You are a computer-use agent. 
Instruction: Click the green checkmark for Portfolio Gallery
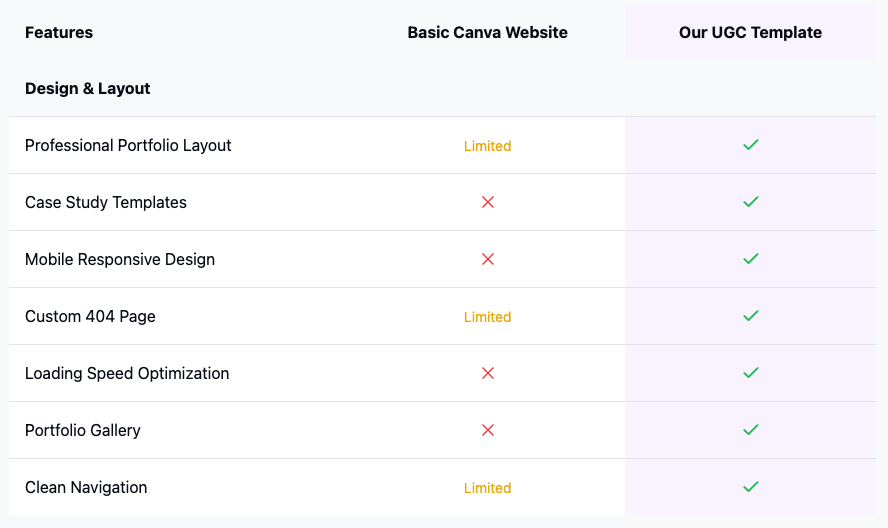point(750,430)
